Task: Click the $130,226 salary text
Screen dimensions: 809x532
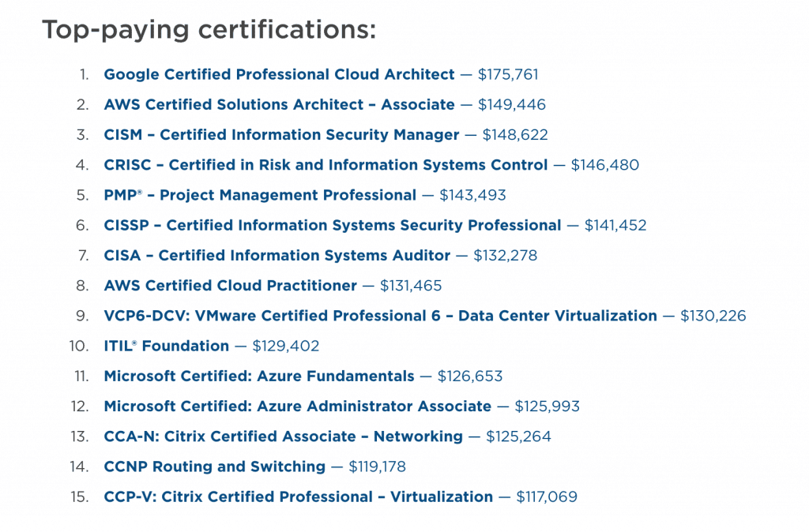Action: 713,316
